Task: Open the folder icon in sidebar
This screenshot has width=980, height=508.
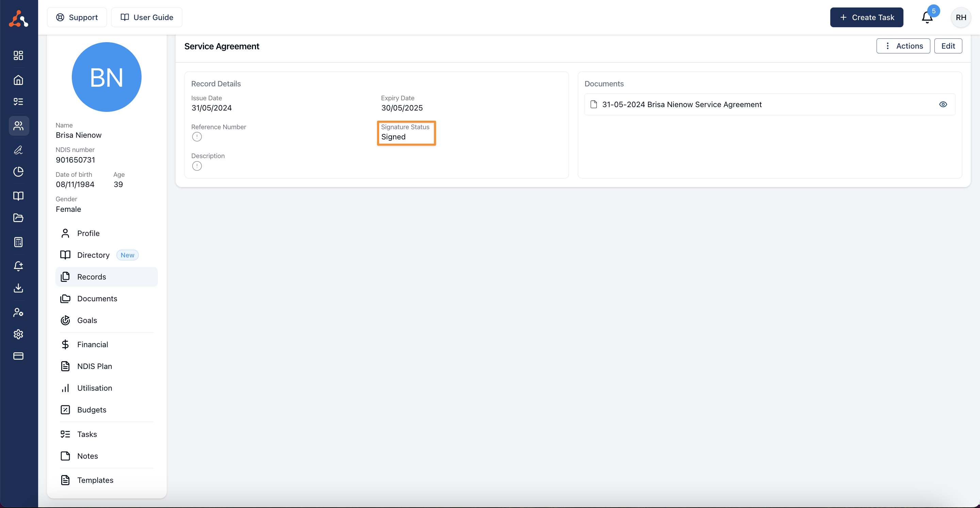Action: pos(18,218)
